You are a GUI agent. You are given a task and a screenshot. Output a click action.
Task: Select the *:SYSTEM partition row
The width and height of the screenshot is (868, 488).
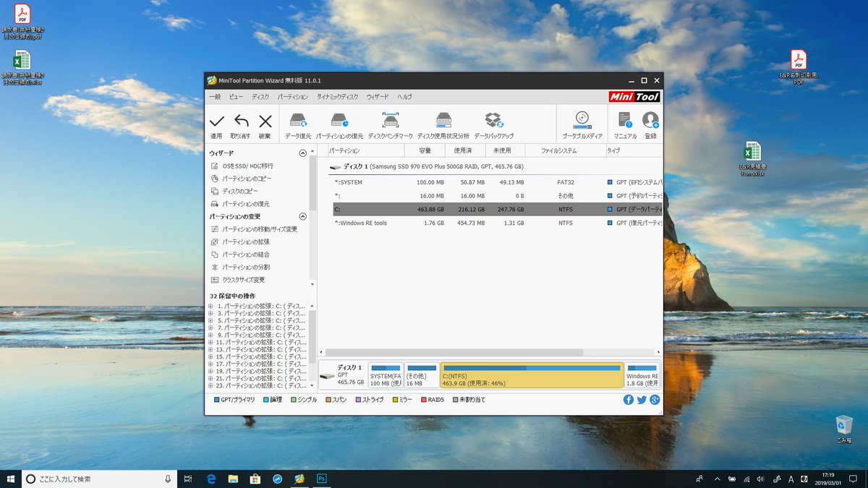[x=496, y=182]
